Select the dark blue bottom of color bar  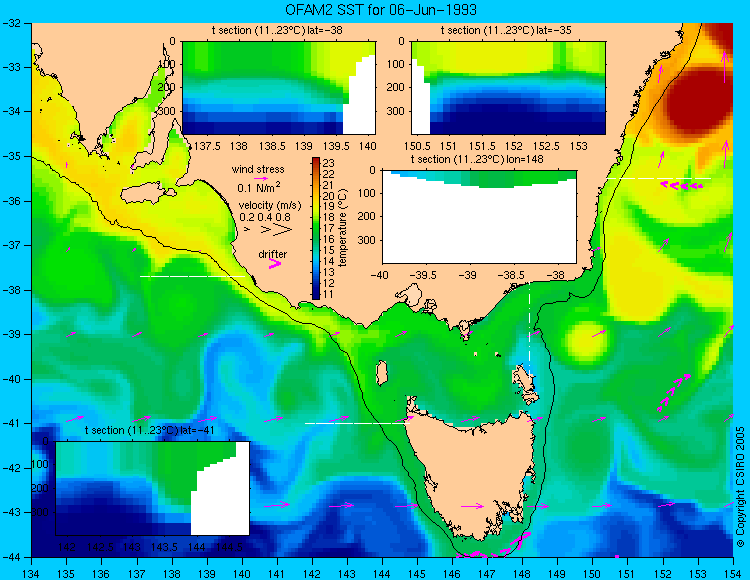click(x=316, y=295)
